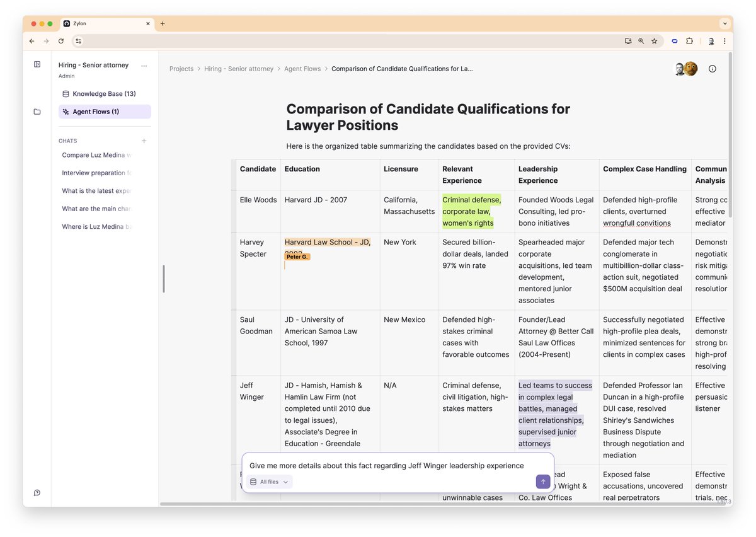756x537 pixels.
Task: Open the project options three-dot menu
Action: [144, 66]
